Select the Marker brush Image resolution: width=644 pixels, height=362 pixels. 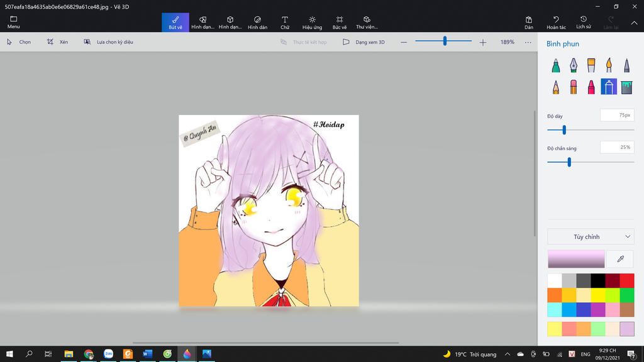coord(556,65)
